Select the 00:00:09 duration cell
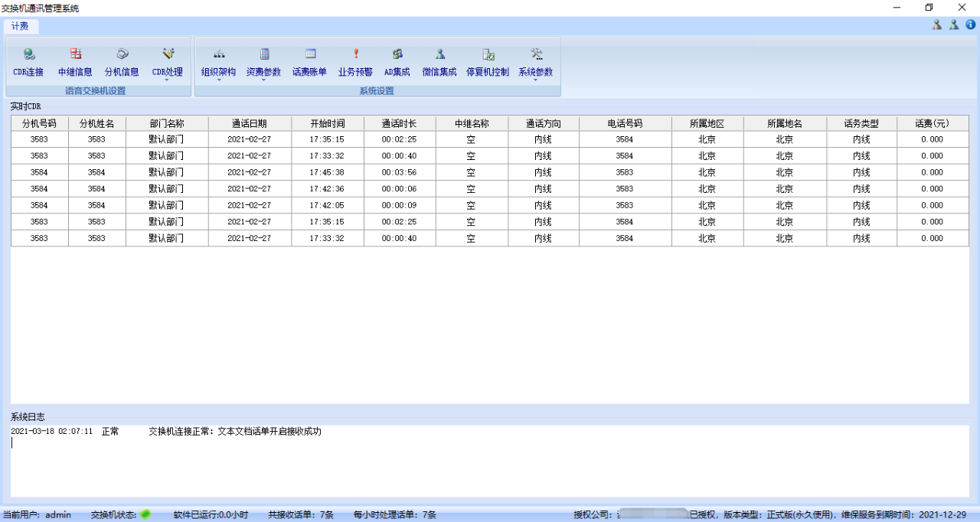This screenshot has width=980, height=522. click(400, 205)
